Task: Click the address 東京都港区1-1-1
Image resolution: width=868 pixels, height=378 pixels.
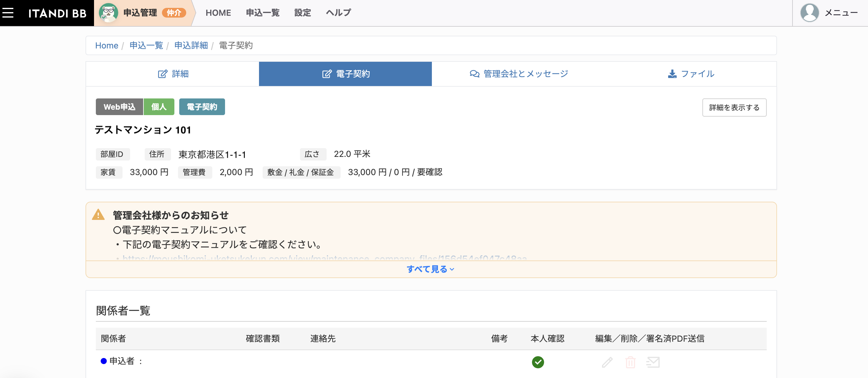Action: pos(212,154)
